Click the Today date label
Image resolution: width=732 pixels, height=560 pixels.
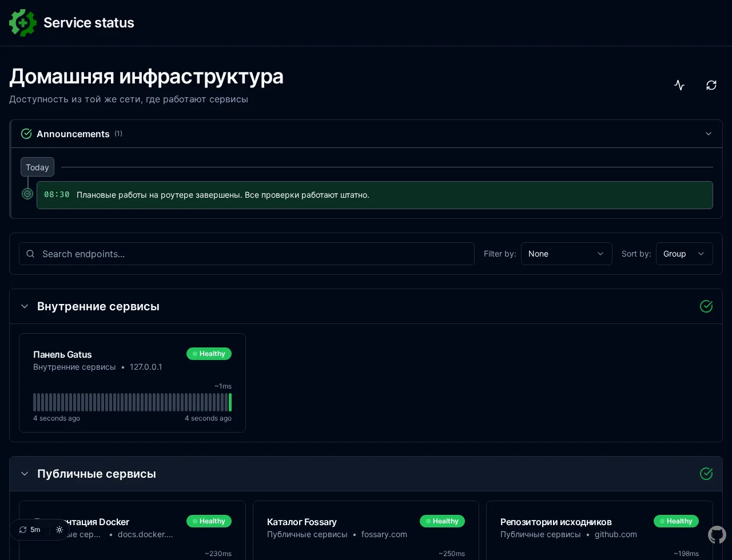pos(37,167)
